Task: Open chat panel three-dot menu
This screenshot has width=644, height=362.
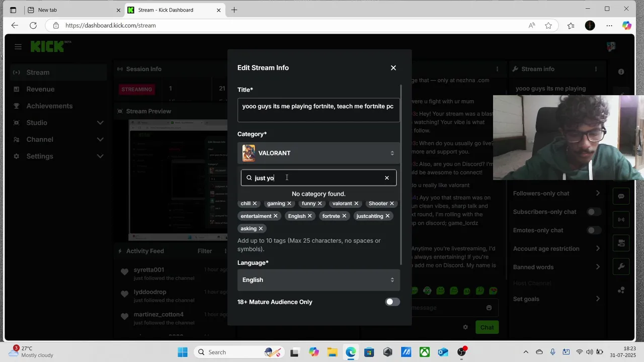Action: point(498,69)
